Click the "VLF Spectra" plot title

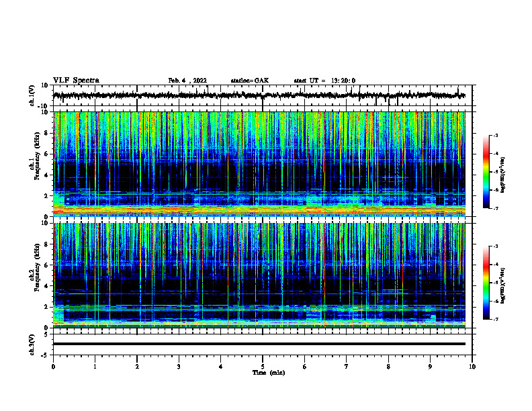tap(76, 81)
